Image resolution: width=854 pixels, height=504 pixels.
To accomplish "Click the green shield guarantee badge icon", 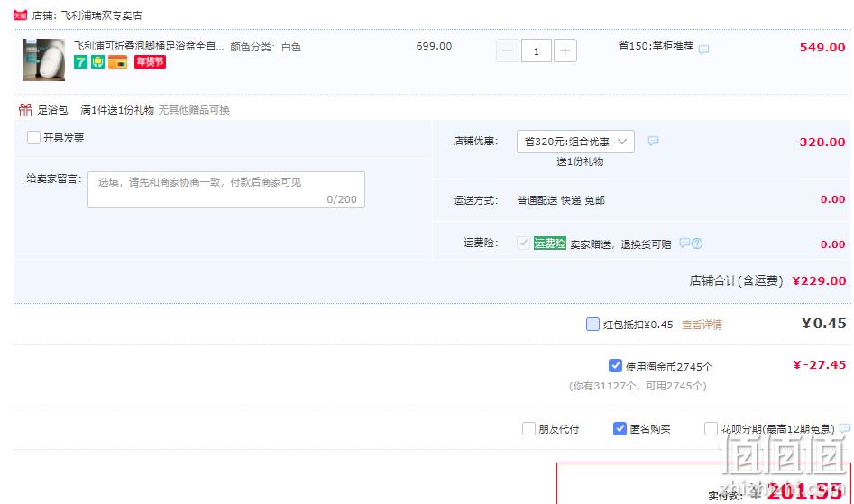I will point(98,62).
